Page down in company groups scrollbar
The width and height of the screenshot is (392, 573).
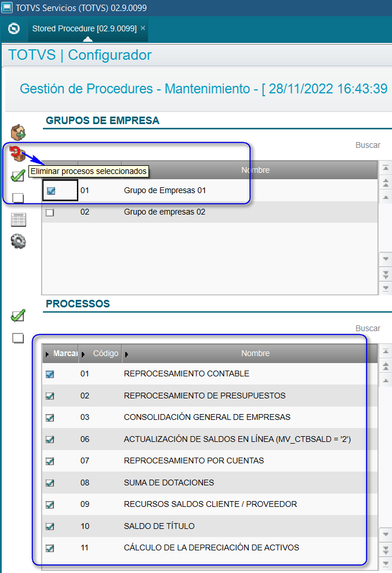tap(386, 274)
